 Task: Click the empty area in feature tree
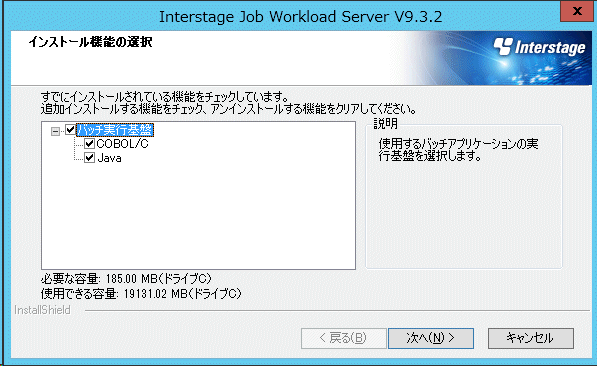pyautogui.click(x=198, y=217)
